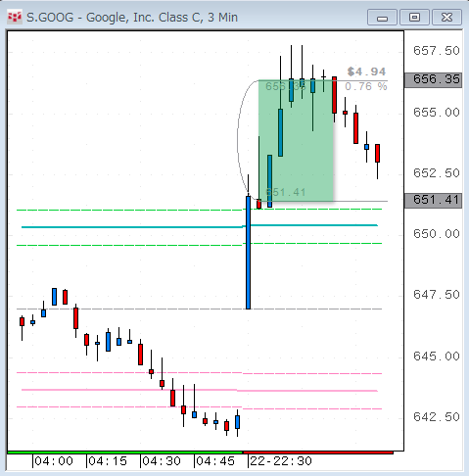Click the 04:30 time axis label
This screenshot has width=469, height=476.
tap(162, 461)
